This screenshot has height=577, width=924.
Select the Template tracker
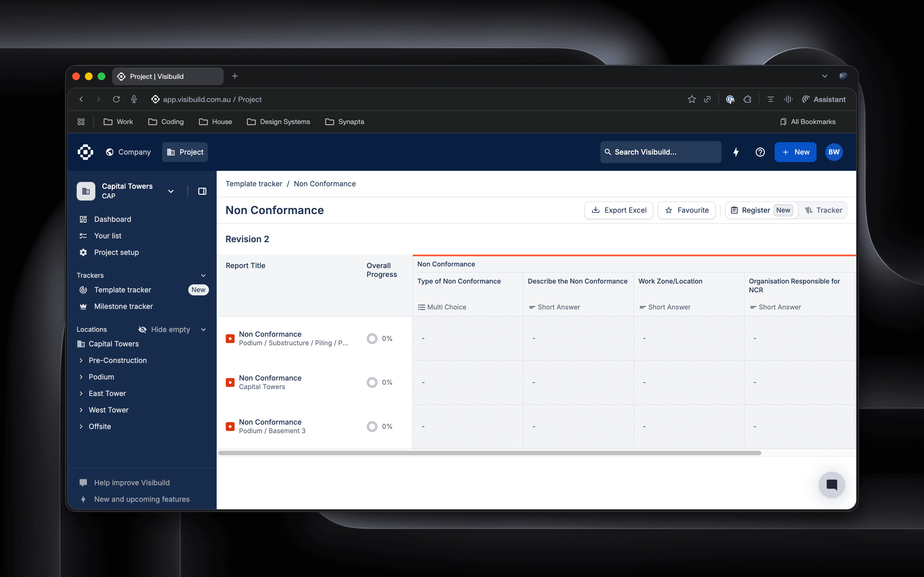click(122, 290)
